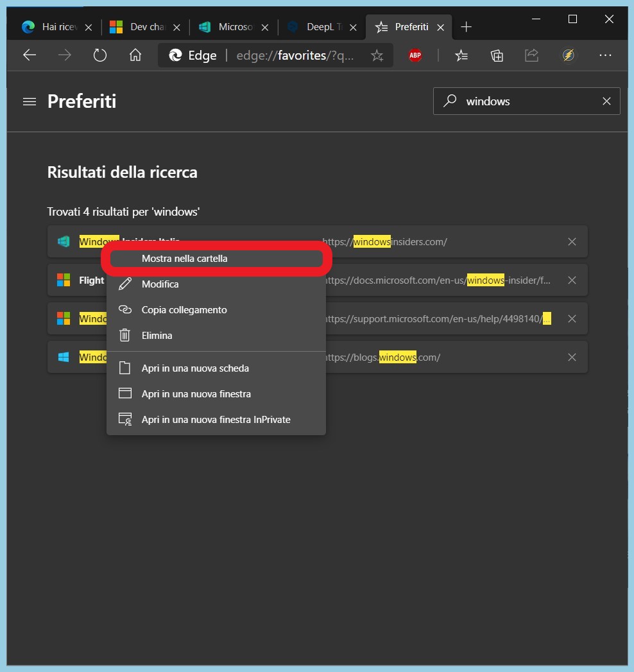Close the 'Microso' tab
The image size is (634, 672).
265,28
